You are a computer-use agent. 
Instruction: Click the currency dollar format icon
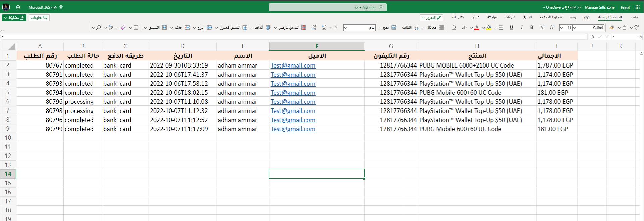click(336, 28)
